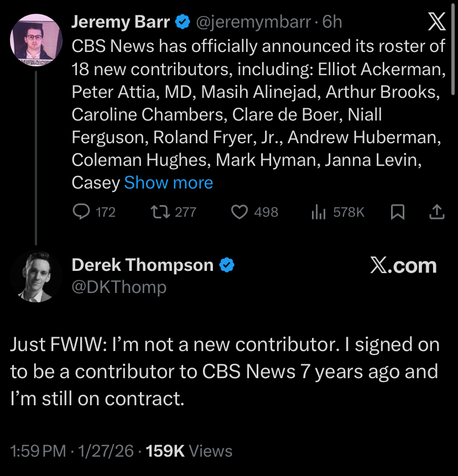
Task: Tap the share upload icon
Action: tap(436, 212)
